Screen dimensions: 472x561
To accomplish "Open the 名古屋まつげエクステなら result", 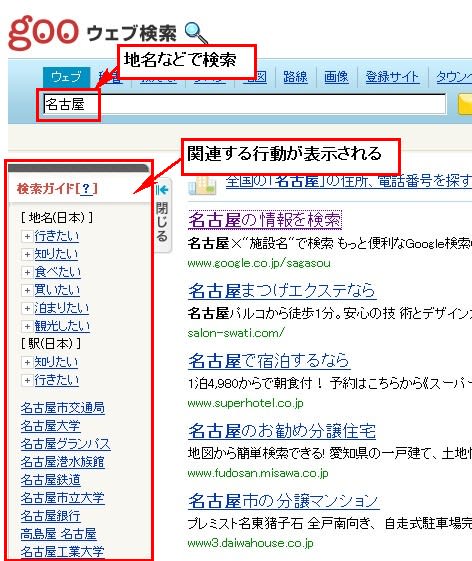I will pyautogui.click(x=282, y=291).
